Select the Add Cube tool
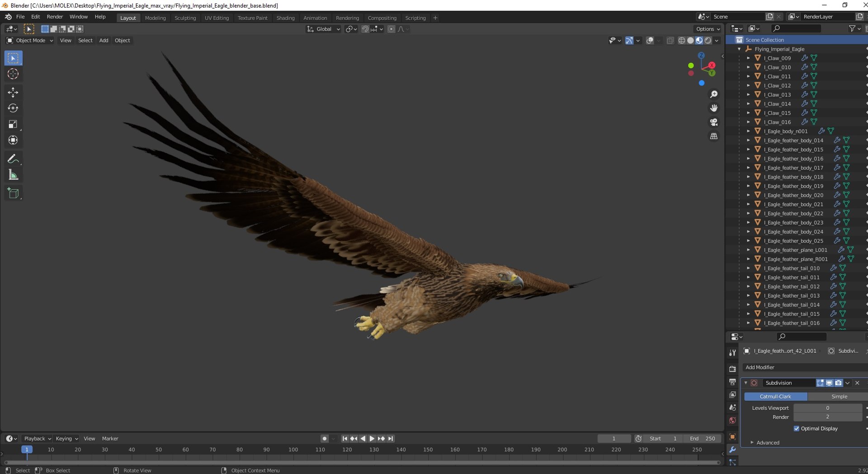 (x=13, y=193)
